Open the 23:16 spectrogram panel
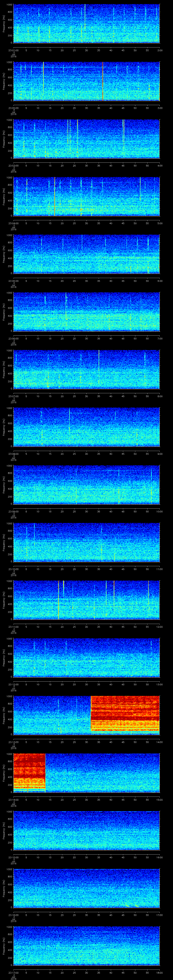This screenshot has width=173, height=980. click(86, 888)
